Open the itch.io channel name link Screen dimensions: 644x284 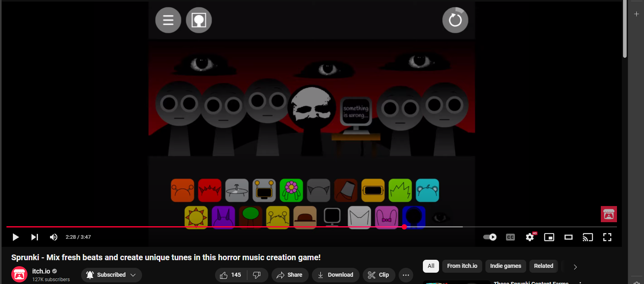41,271
